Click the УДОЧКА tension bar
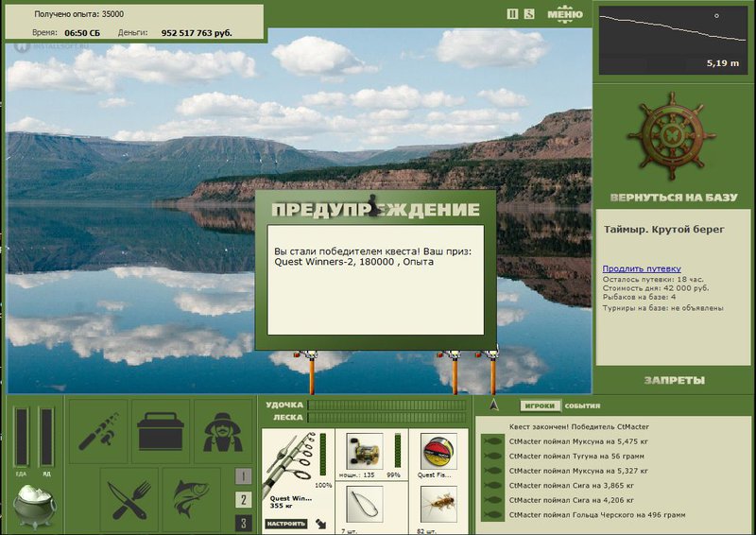Image resolution: width=756 pixels, height=535 pixels. 387,405
